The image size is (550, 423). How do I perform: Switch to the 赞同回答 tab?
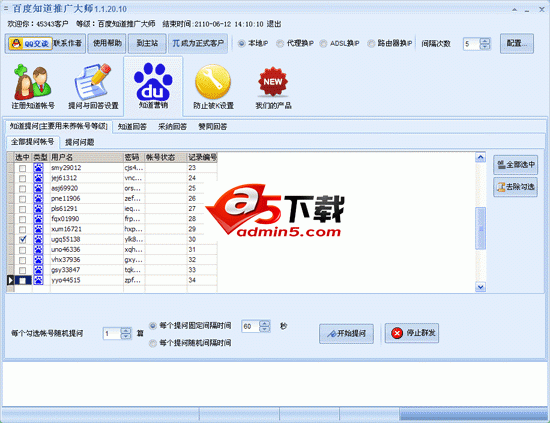[x=213, y=127]
